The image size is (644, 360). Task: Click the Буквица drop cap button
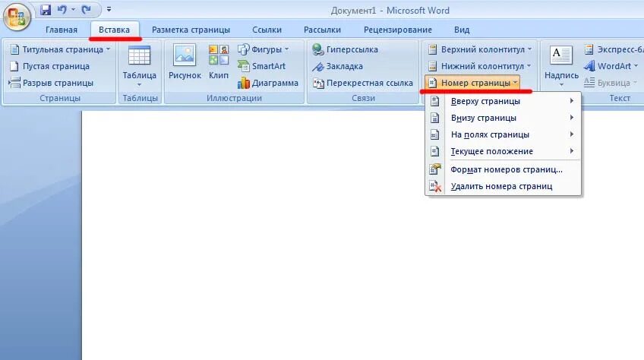[611, 83]
